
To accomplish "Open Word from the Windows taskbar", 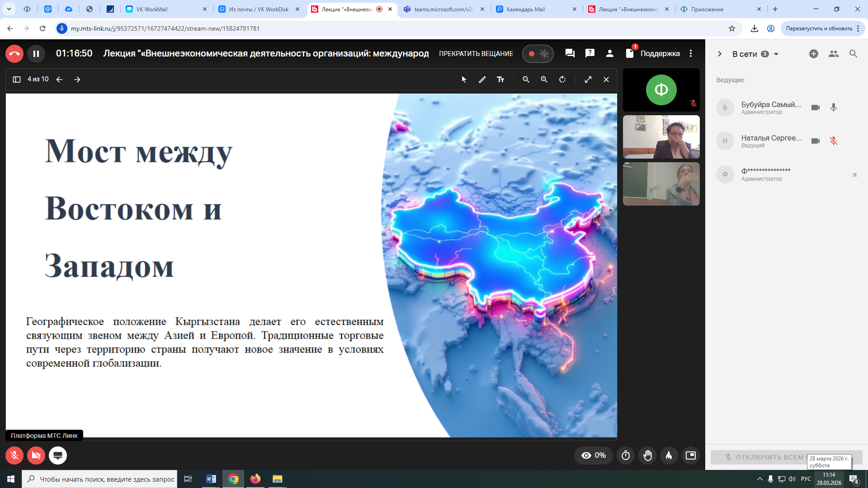I will [x=211, y=479].
